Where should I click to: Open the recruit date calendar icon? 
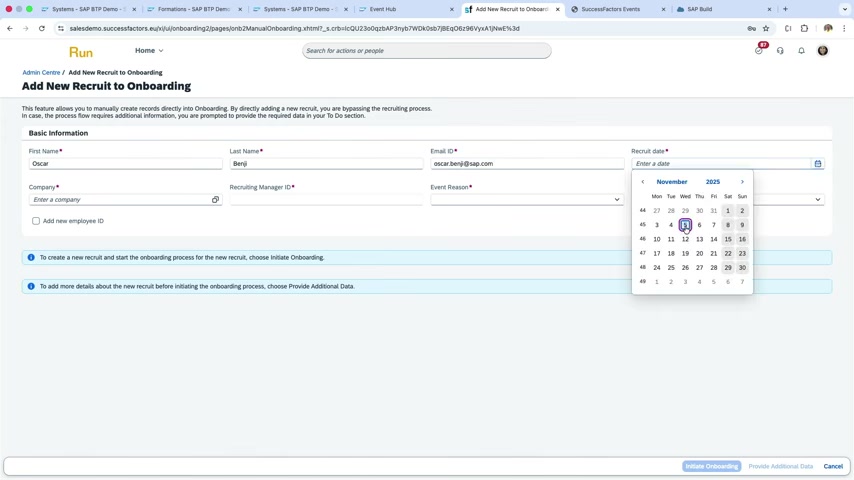[818, 163]
